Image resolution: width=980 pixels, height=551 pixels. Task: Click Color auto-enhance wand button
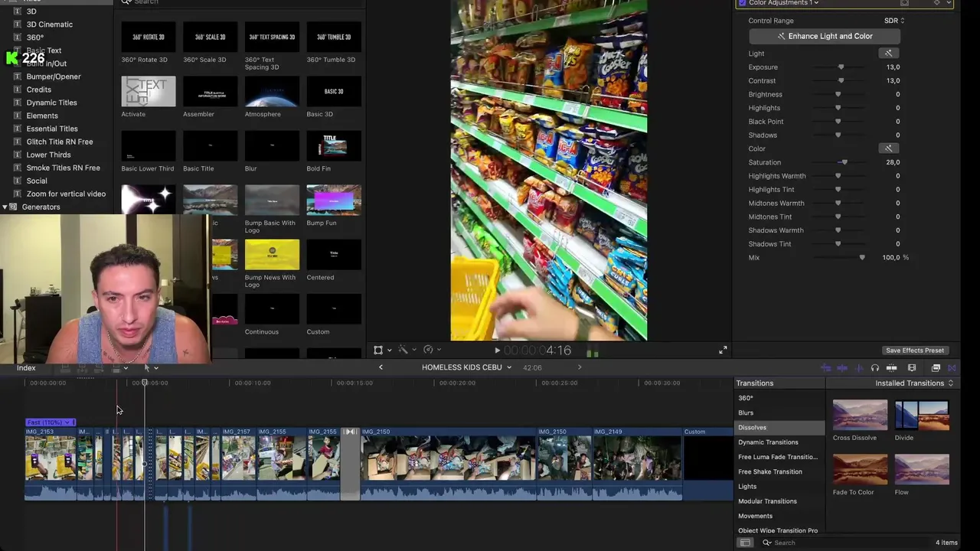click(x=888, y=148)
